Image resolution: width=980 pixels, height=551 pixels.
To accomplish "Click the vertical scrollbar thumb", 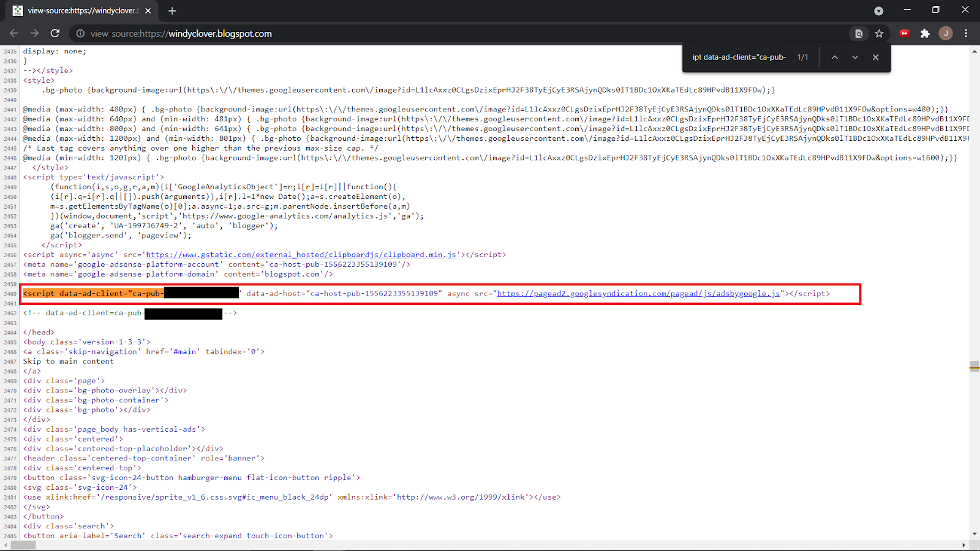I will coord(974,366).
